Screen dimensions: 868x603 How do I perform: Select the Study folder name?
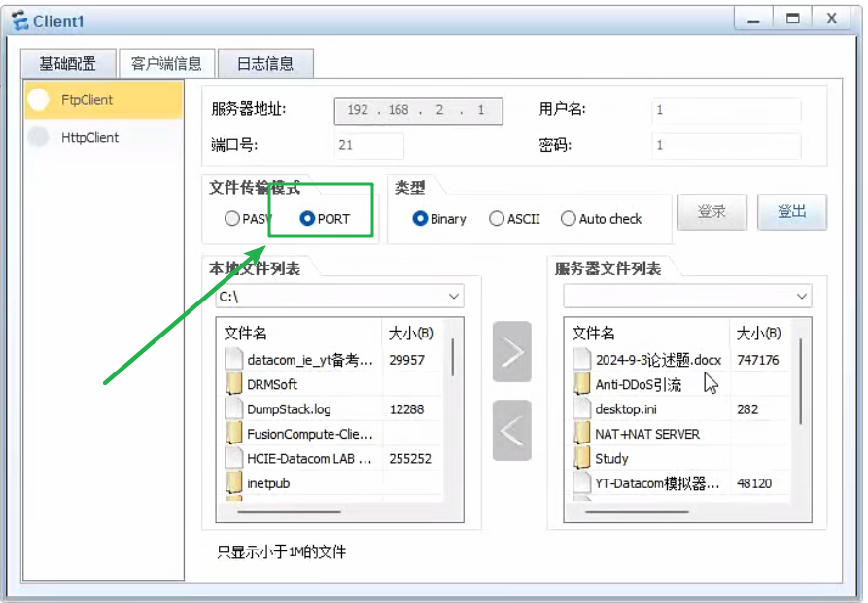pyautogui.click(x=611, y=458)
